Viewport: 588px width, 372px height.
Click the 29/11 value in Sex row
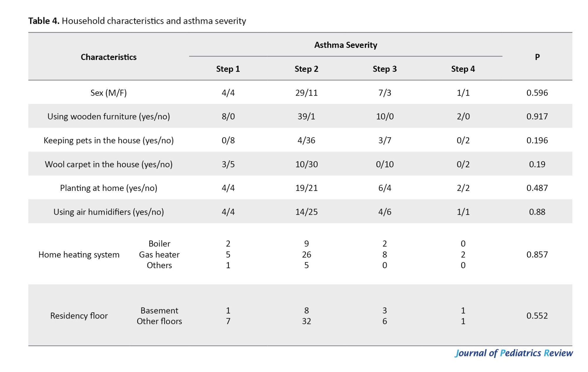[x=306, y=93]
